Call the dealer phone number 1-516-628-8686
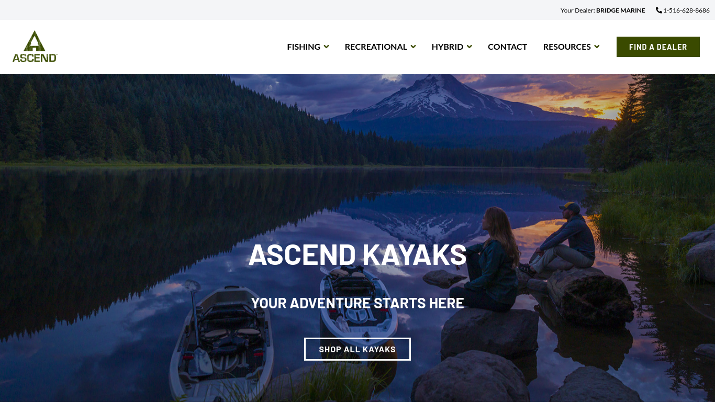This screenshot has width=715, height=402. [x=686, y=10]
